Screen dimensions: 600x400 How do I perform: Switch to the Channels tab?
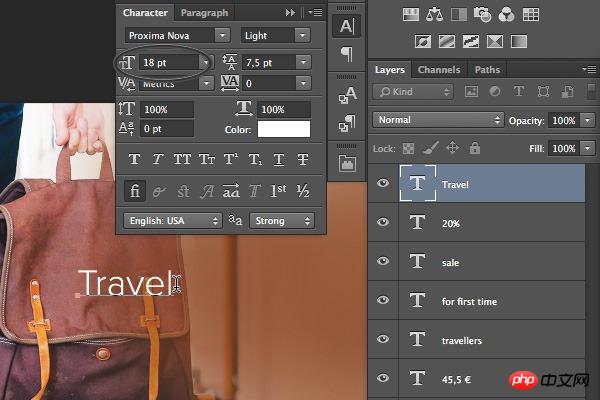click(439, 70)
